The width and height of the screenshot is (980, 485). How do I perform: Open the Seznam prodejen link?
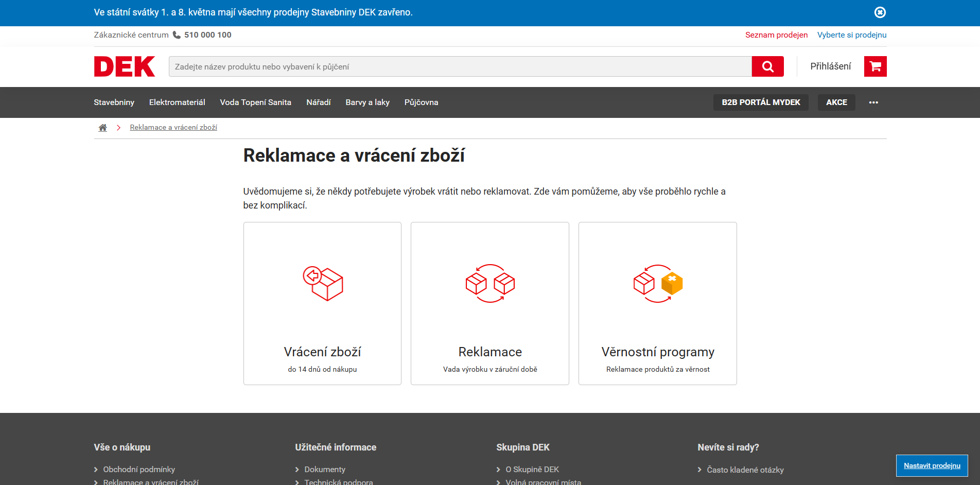coord(776,35)
